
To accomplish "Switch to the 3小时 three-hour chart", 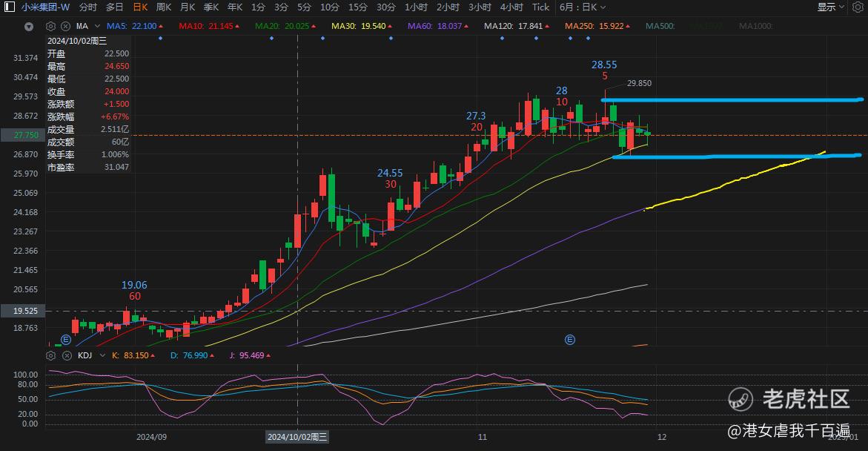I will [480, 7].
